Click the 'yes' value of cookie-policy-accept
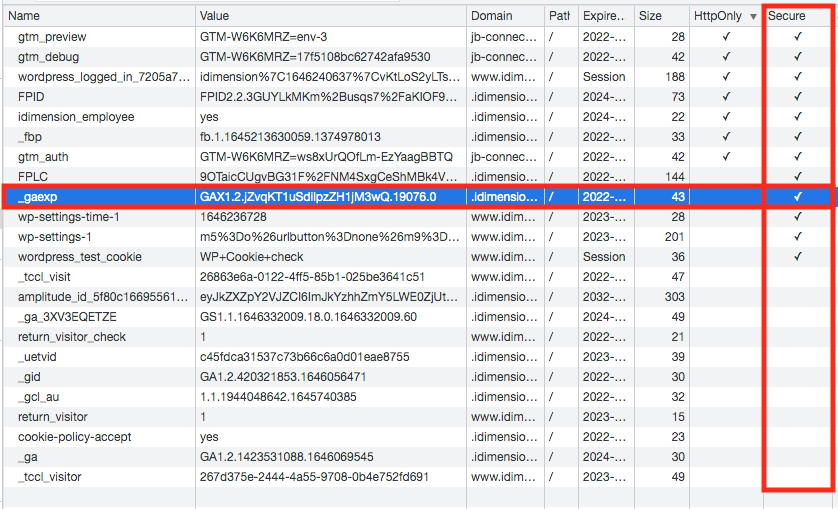 coord(209,437)
